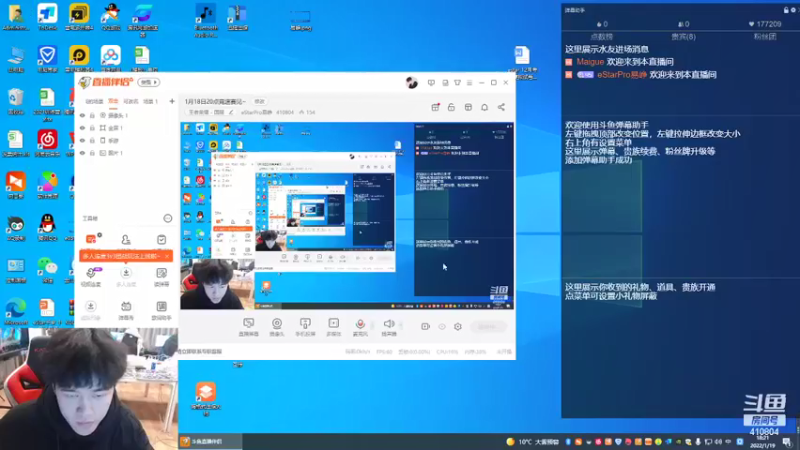Viewport: 800px width, 450px height.
Task: Hide the 图片 1 layer via eye icon
Action: (82, 153)
